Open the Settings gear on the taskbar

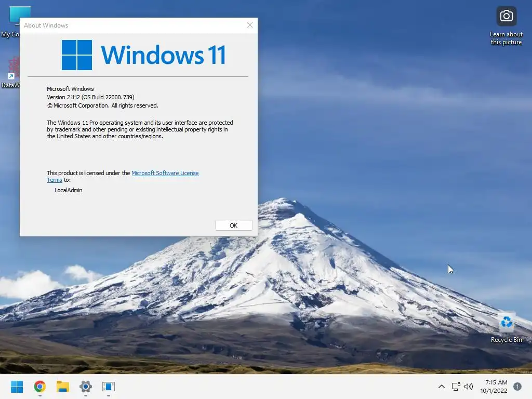pyautogui.click(x=86, y=387)
